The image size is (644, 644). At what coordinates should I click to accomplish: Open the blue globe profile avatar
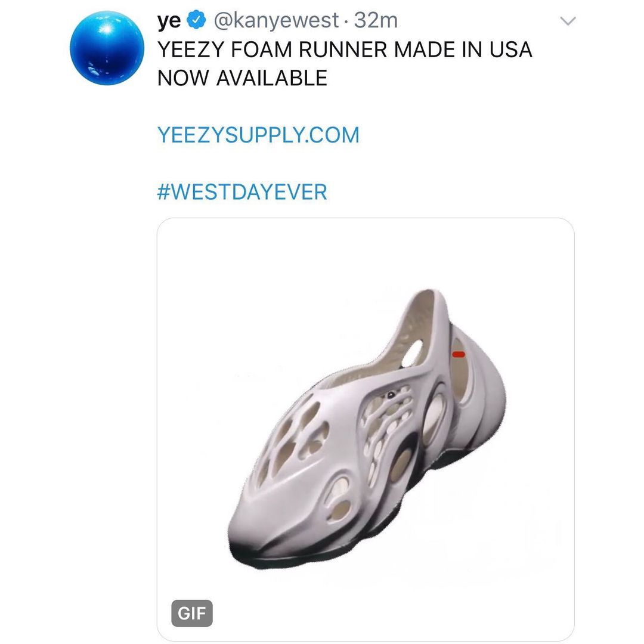click(107, 48)
